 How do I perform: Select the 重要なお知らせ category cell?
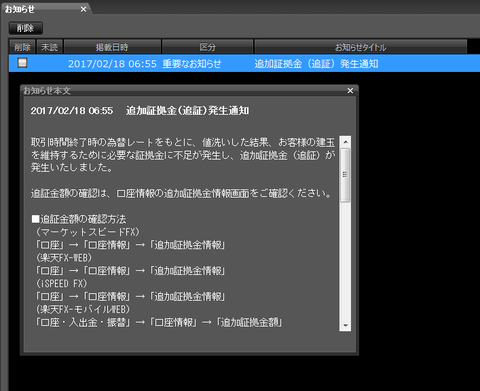tap(192, 64)
